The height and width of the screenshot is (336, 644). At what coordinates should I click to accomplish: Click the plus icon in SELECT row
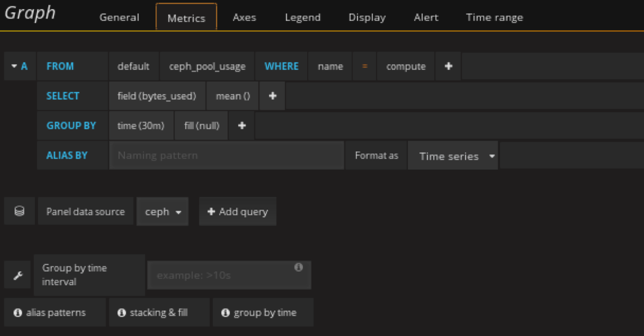(x=272, y=96)
